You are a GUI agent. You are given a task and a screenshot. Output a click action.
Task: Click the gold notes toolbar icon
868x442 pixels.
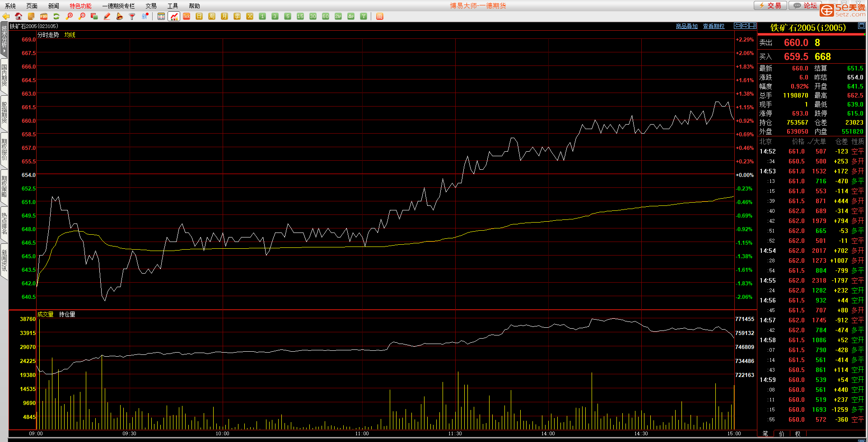click(x=31, y=16)
